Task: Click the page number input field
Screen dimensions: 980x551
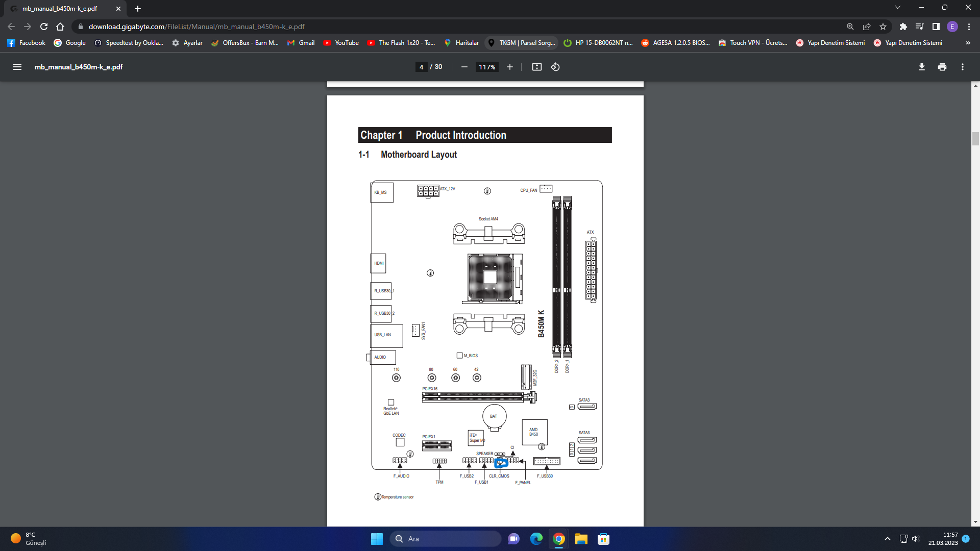Action: [x=421, y=67]
